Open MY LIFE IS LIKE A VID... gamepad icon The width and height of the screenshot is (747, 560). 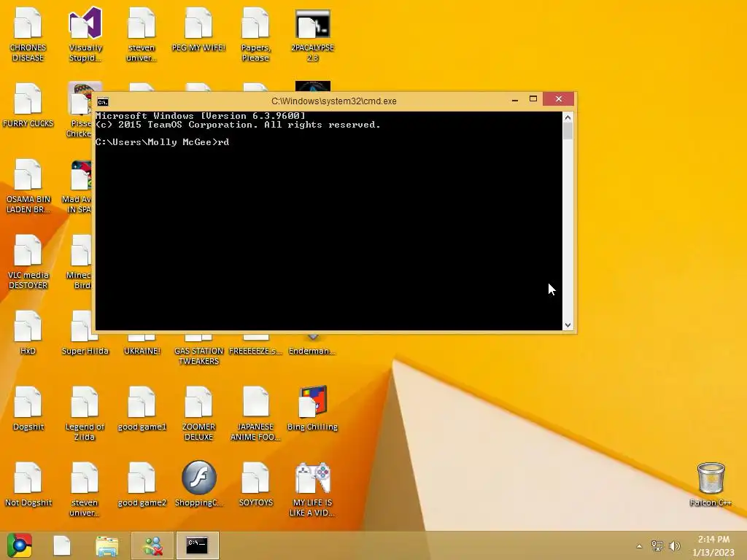(312, 489)
